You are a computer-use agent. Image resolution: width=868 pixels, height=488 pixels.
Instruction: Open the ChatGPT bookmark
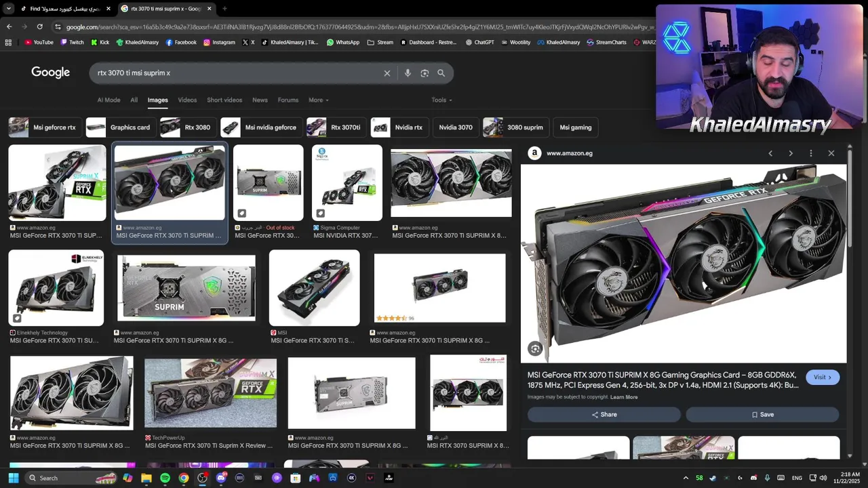coord(479,42)
